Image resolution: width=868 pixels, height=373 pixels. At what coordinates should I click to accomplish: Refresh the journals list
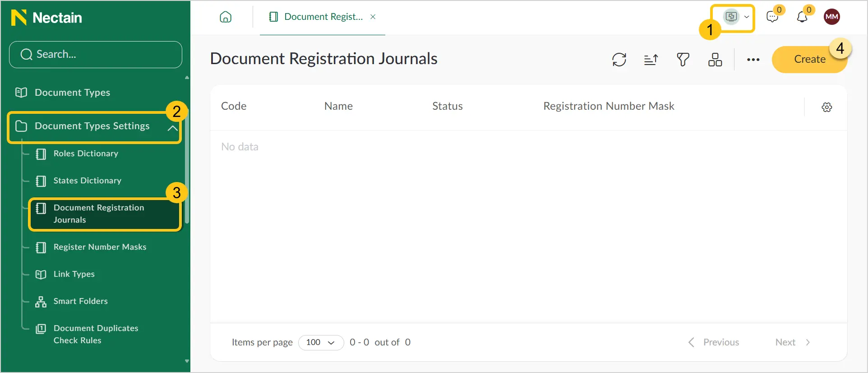619,60
